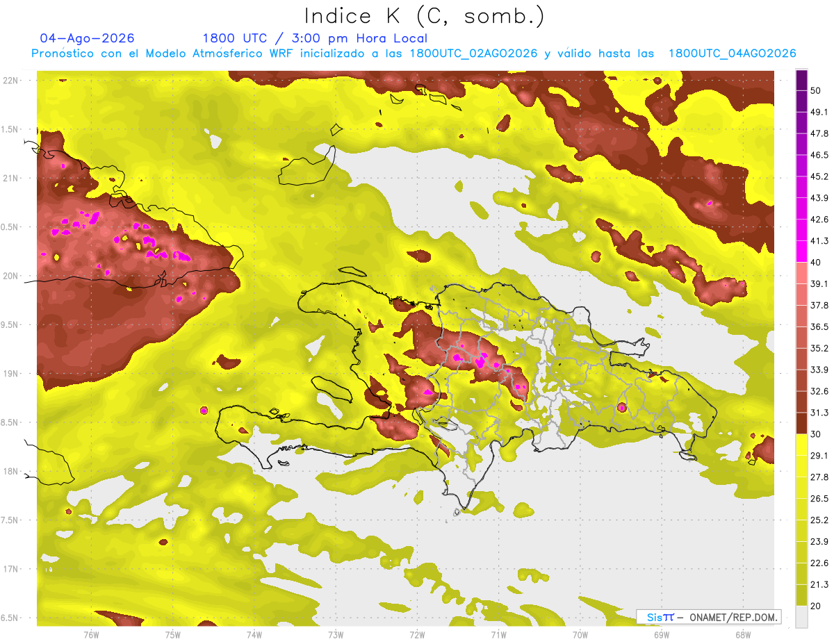Click the "49.1" color scale value
This screenshot has height=644, width=834.
click(x=819, y=112)
